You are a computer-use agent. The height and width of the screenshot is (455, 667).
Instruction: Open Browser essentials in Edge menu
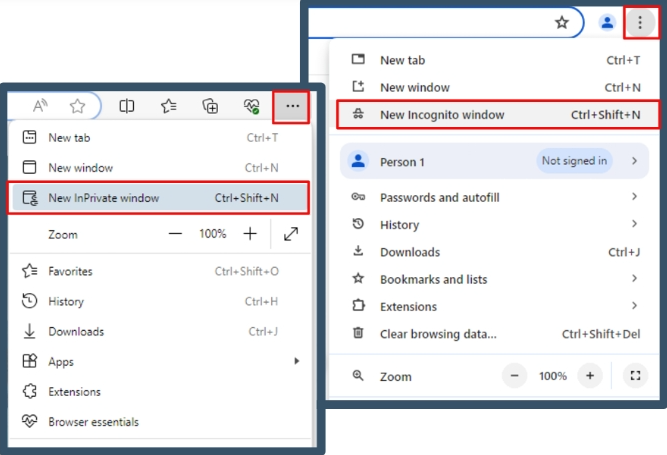160,422
